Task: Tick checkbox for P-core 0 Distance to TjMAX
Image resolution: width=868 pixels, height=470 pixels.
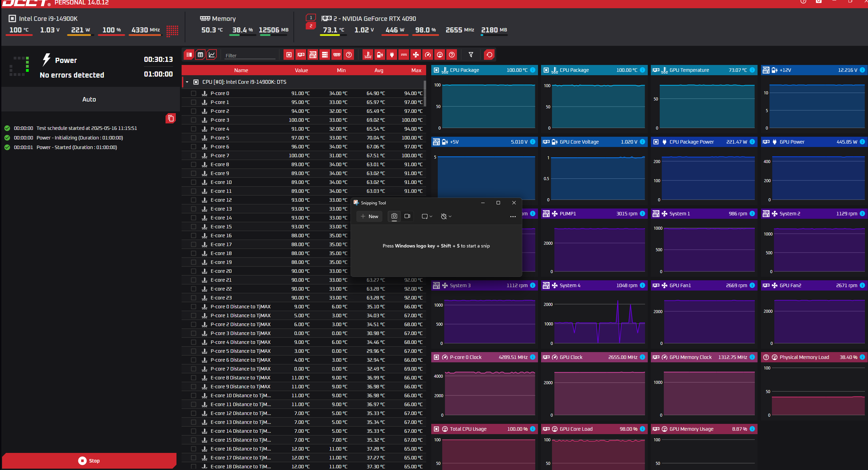Action: (194, 307)
